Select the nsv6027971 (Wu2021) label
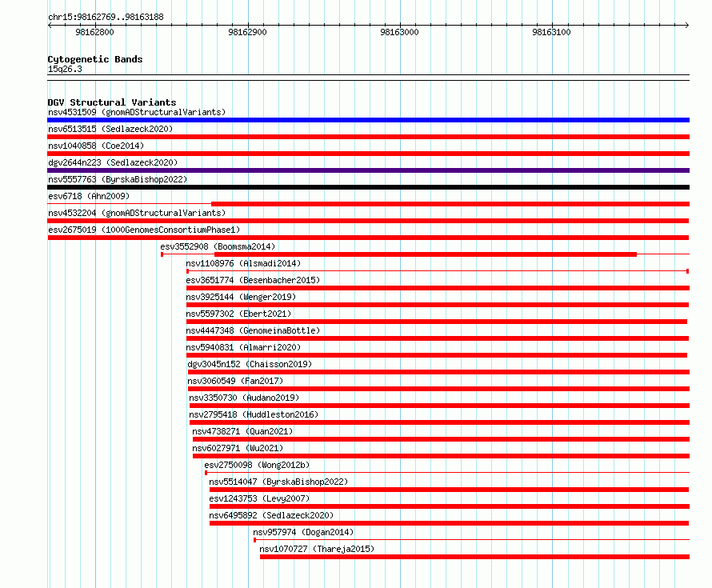Image resolution: width=712 pixels, height=588 pixels. click(238, 448)
